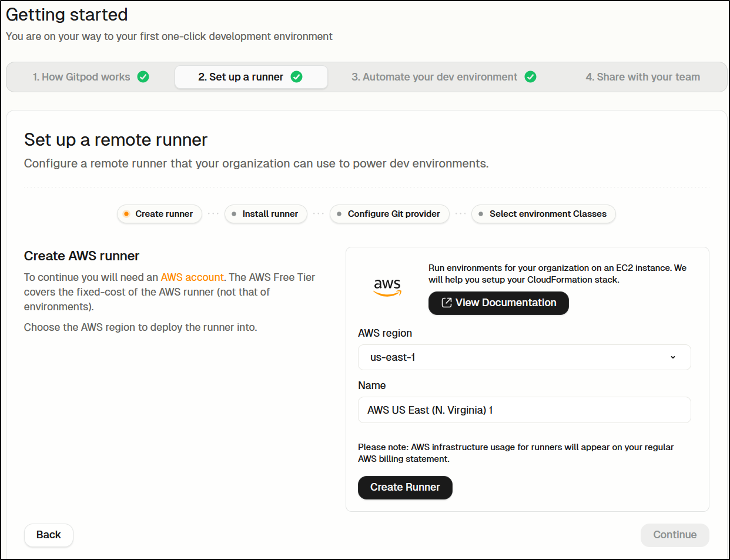
Task: Go to Automate your dev environment step
Action: (434, 77)
